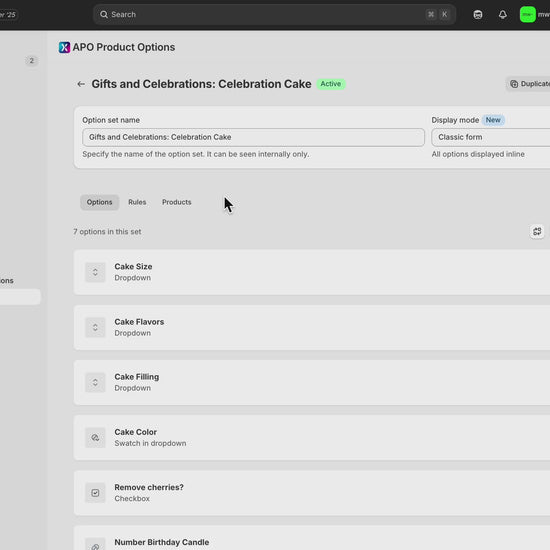This screenshot has width=550, height=550.
Task: Click the Option set name input field
Action: 254,137
